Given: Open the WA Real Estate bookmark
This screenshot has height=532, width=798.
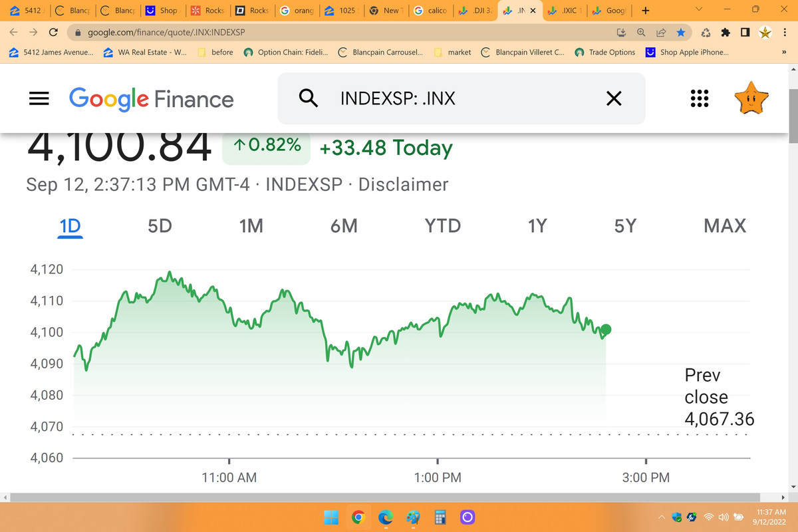Looking at the screenshot, I should (146, 52).
